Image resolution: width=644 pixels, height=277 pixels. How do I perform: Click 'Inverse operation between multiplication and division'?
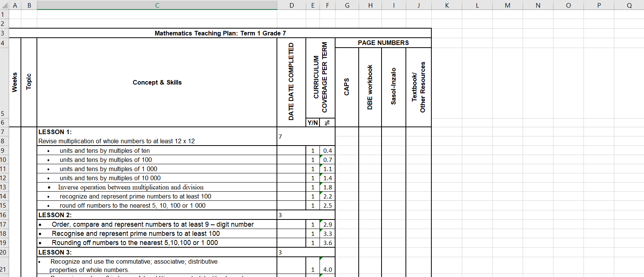point(157,187)
